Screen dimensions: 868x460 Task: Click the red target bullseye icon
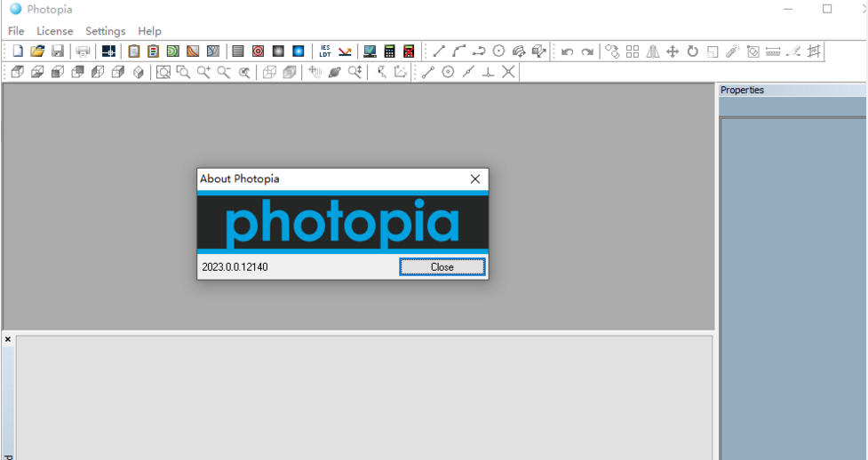[x=258, y=52]
